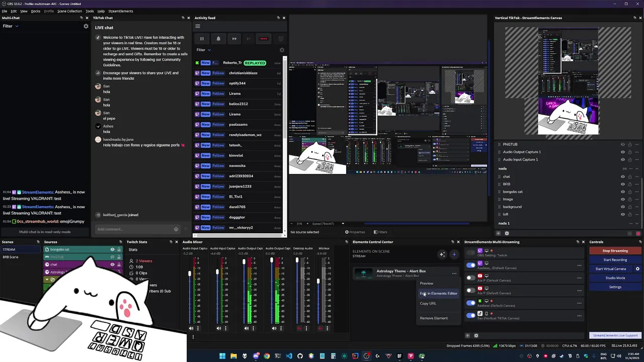Add source in Vertical TikTok canvas panel
The height and width of the screenshot is (362, 644).
[x=498, y=233]
